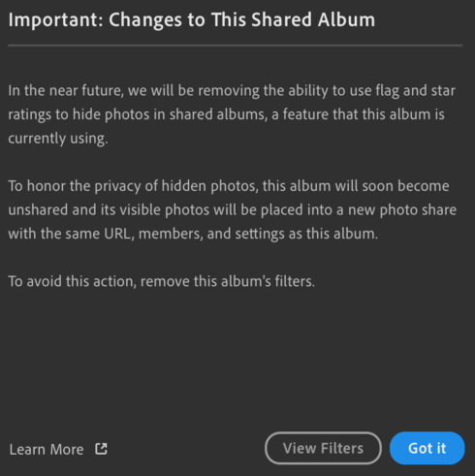Click the text line 'currently using.'
This screenshot has height=476, width=475.
click(x=58, y=139)
